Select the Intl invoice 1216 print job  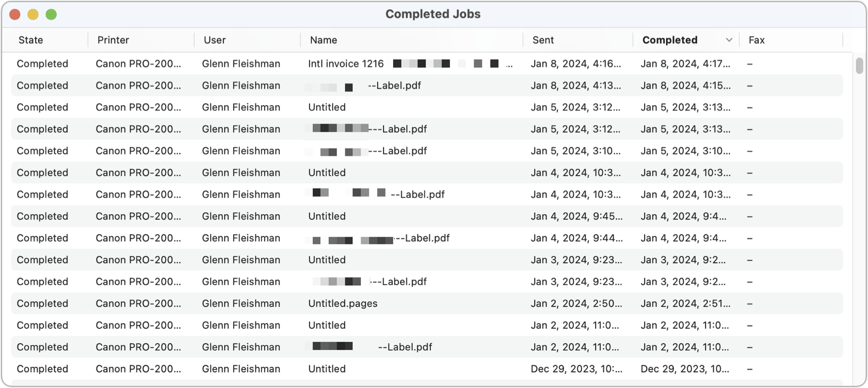click(346, 63)
